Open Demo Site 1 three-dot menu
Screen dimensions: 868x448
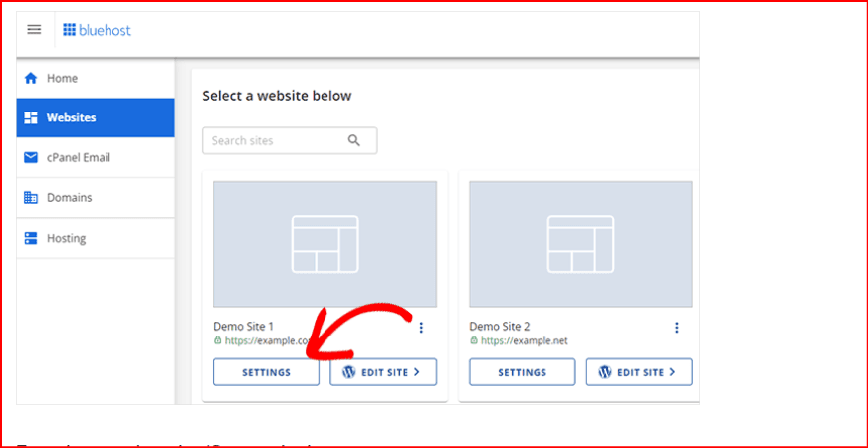coord(421,328)
